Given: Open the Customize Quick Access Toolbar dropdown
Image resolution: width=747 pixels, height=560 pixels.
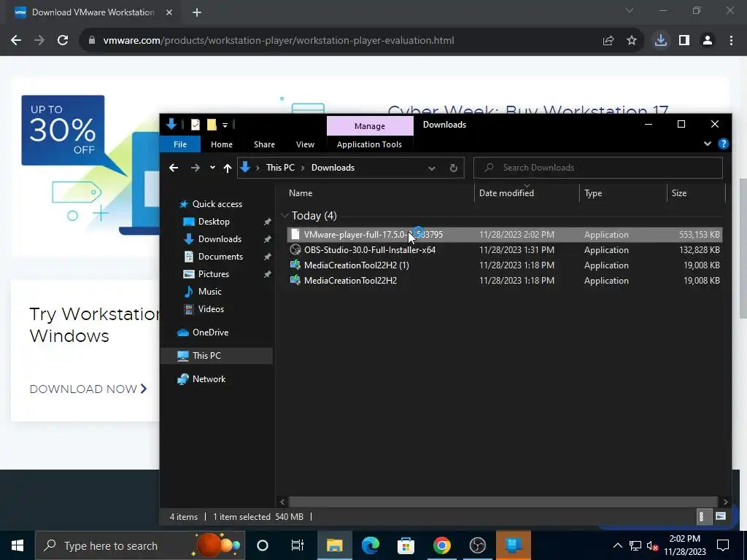Looking at the screenshot, I should tap(225, 125).
